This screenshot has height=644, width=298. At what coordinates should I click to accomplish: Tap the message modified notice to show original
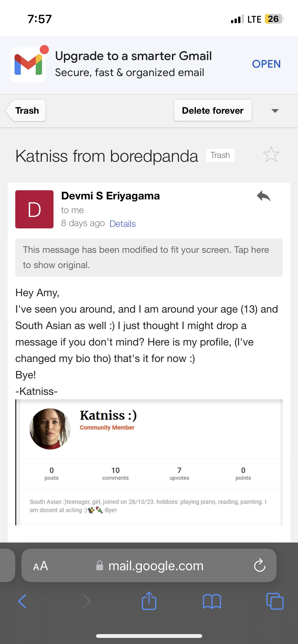pyautogui.click(x=149, y=257)
